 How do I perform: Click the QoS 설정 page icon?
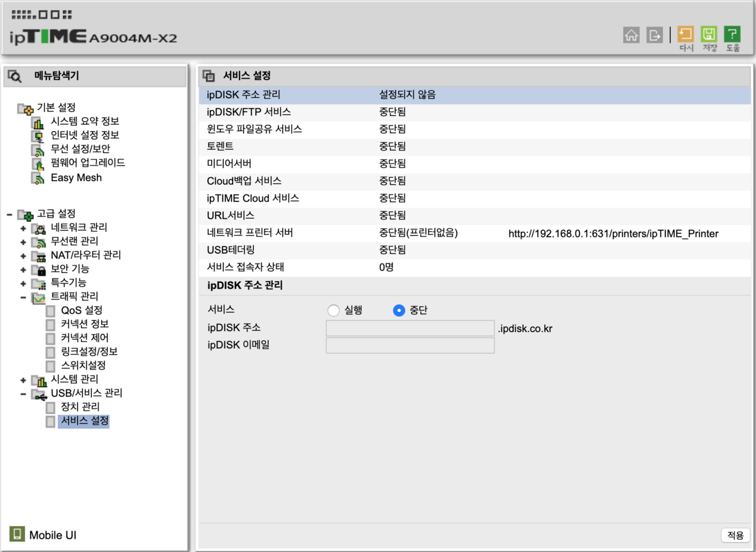click(x=50, y=311)
